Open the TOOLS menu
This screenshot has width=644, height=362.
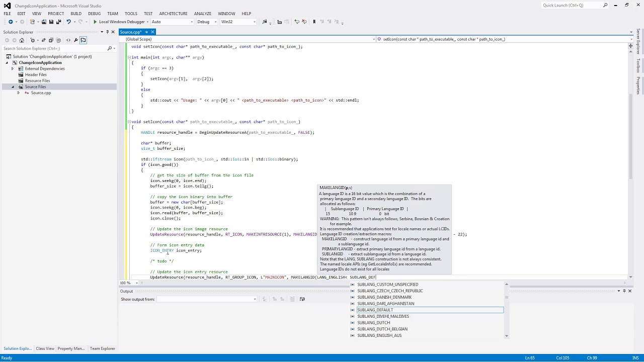click(x=131, y=14)
